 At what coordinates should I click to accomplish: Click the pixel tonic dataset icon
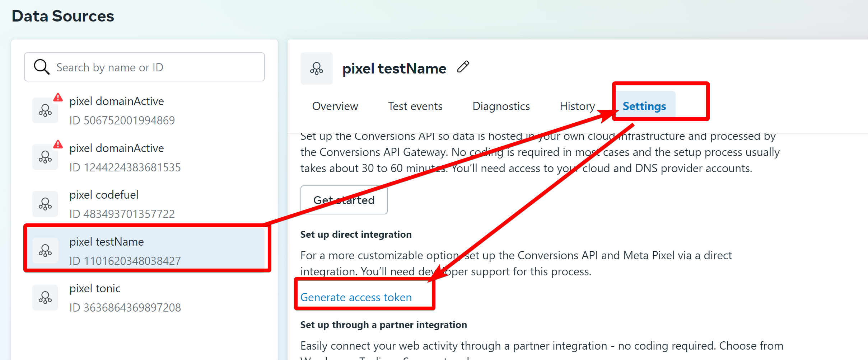tap(45, 297)
